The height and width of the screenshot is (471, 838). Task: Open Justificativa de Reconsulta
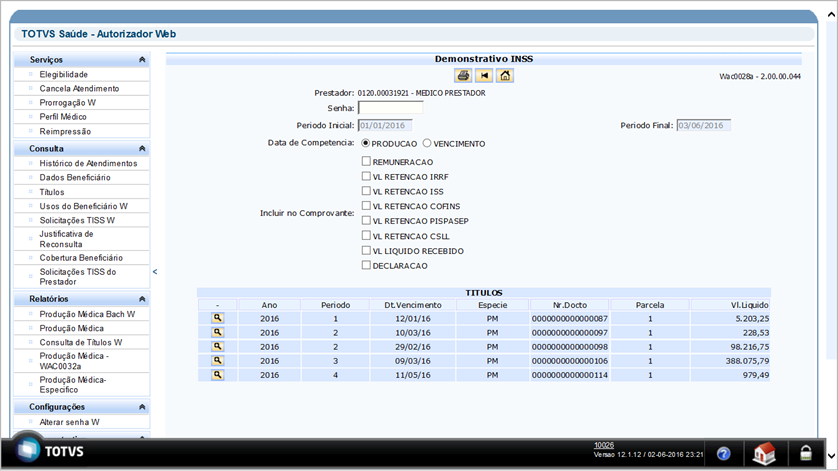pyautogui.click(x=66, y=239)
